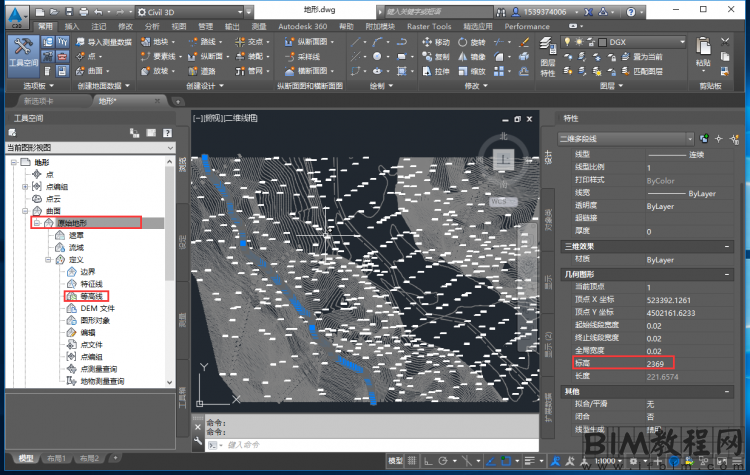This screenshot has height=475, width=750.
Task: Select the Feature Line (要素线) tool
Action: [x=161, y=56]
